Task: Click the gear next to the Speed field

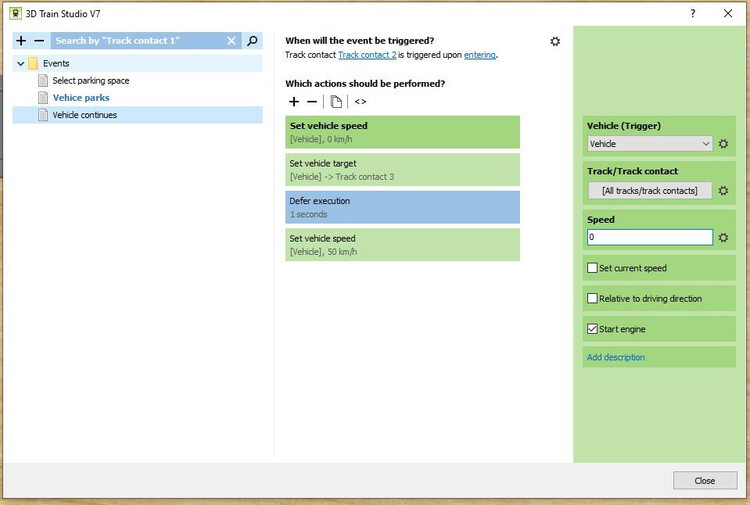Action: pyautogui.click(x=723, y=237)
